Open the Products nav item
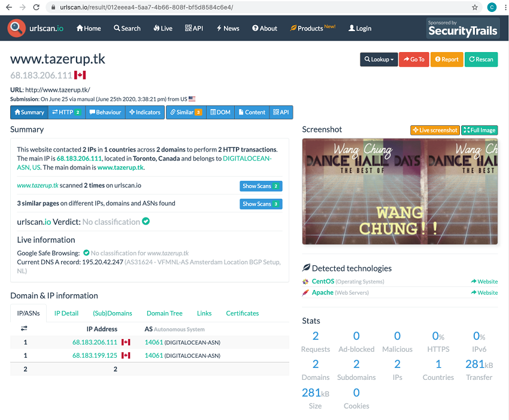This screenshot has height=420, width=509. [313, 28]
